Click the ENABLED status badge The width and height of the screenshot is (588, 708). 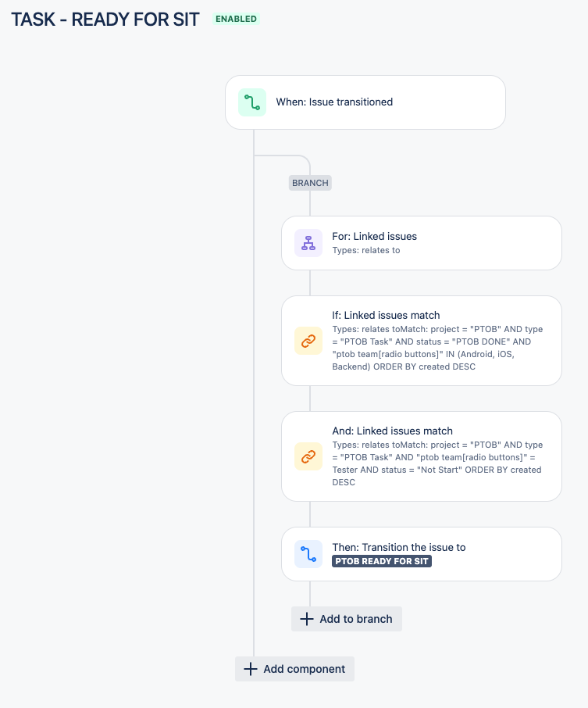pos(236,19)
